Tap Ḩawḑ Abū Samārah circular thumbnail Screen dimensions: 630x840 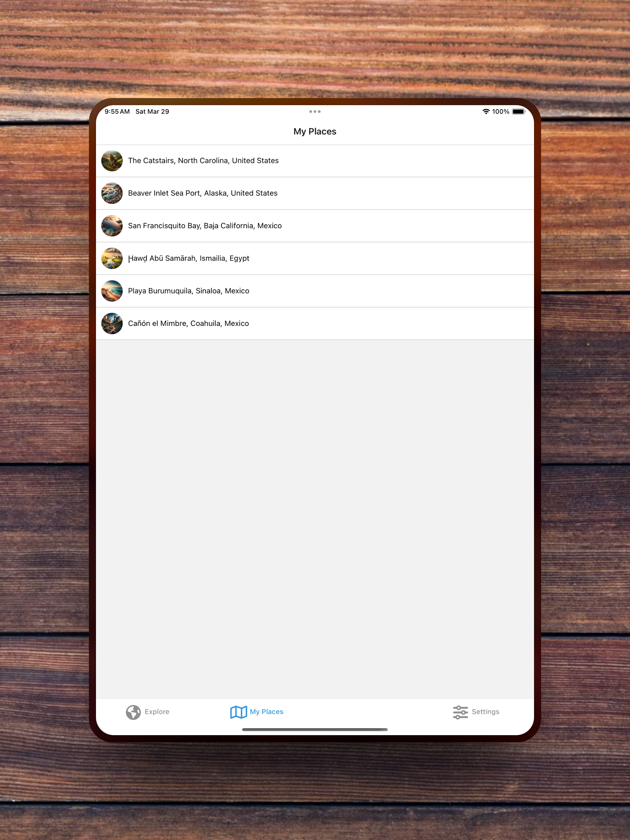112,258
